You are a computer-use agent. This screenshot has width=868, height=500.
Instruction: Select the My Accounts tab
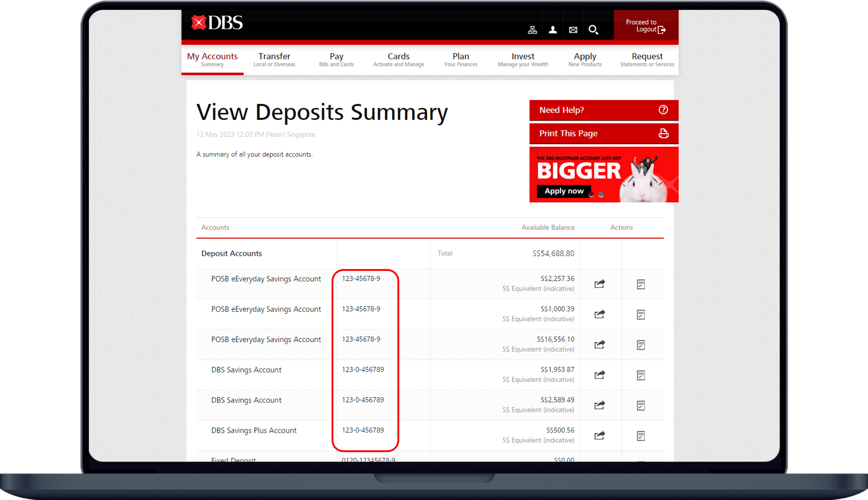pyautogui.click(x=212, y=59)
